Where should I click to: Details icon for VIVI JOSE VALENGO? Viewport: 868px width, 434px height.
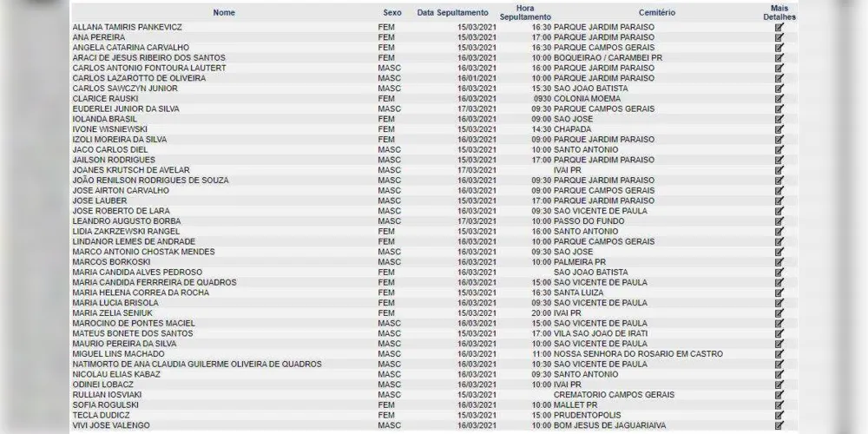pyautogui.click(x=779, y=425)
